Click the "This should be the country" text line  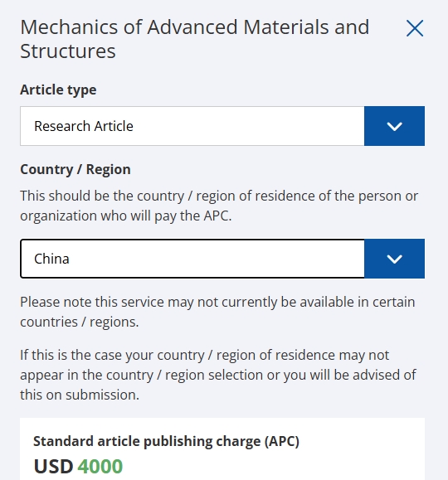[x=219, y=196]
